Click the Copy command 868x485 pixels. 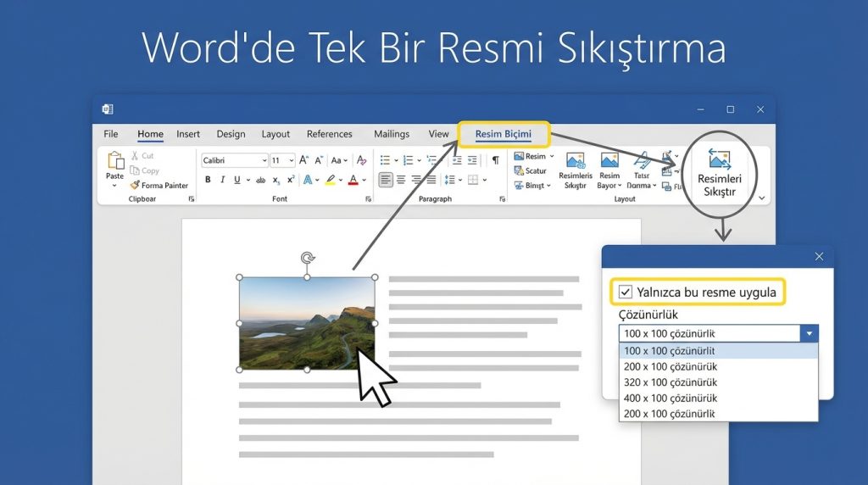click(x=144, y=170)
